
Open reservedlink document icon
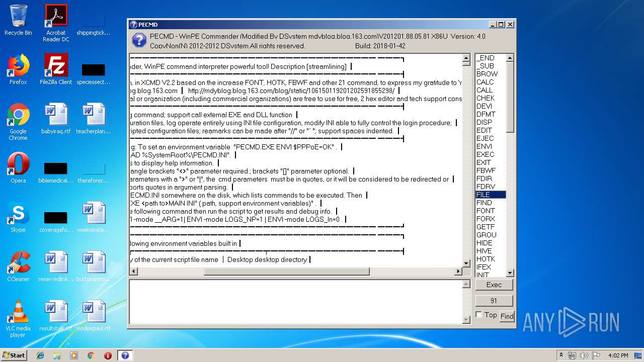coord(56,266)
